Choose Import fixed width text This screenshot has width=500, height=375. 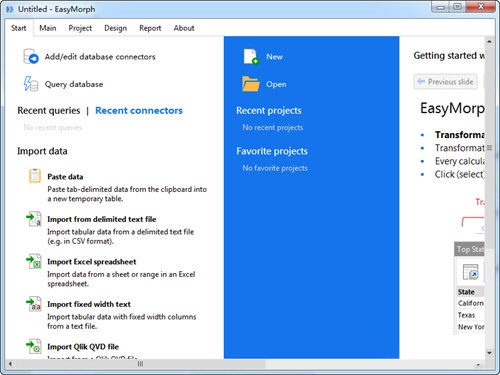click(89, 304)
